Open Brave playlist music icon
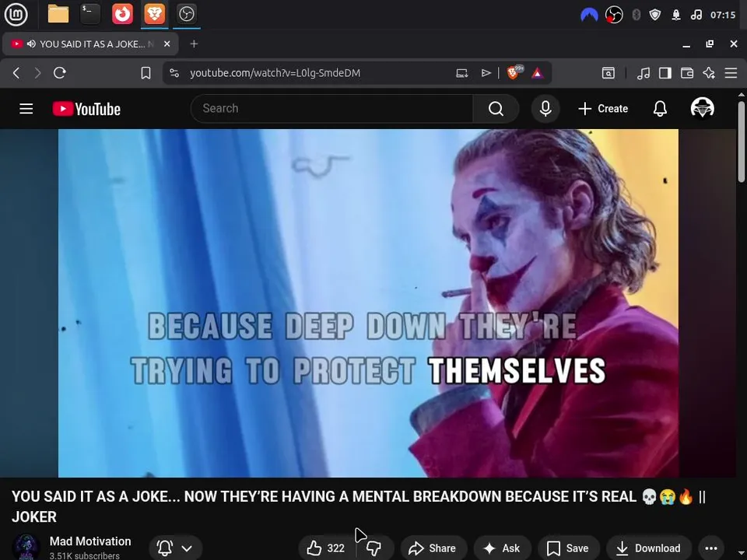This screenshot has width=747, height=560. pyautogui.click(x=644, y=73)
